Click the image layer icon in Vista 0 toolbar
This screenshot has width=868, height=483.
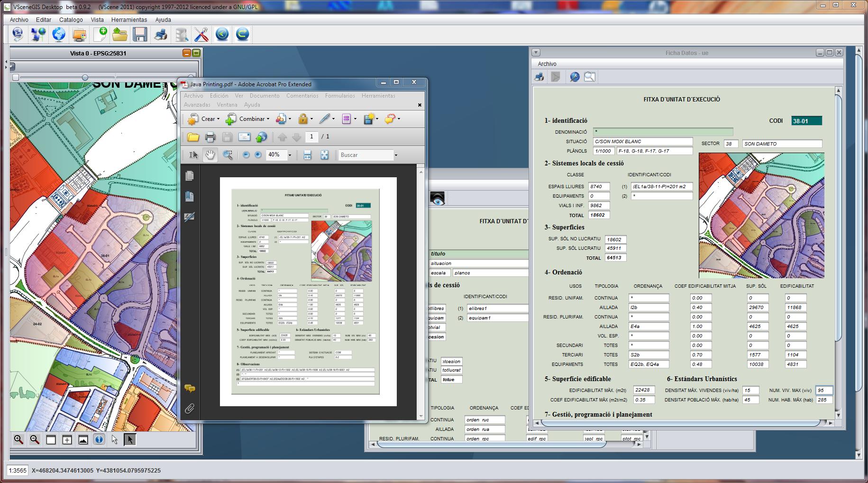(x=83, y=439)
